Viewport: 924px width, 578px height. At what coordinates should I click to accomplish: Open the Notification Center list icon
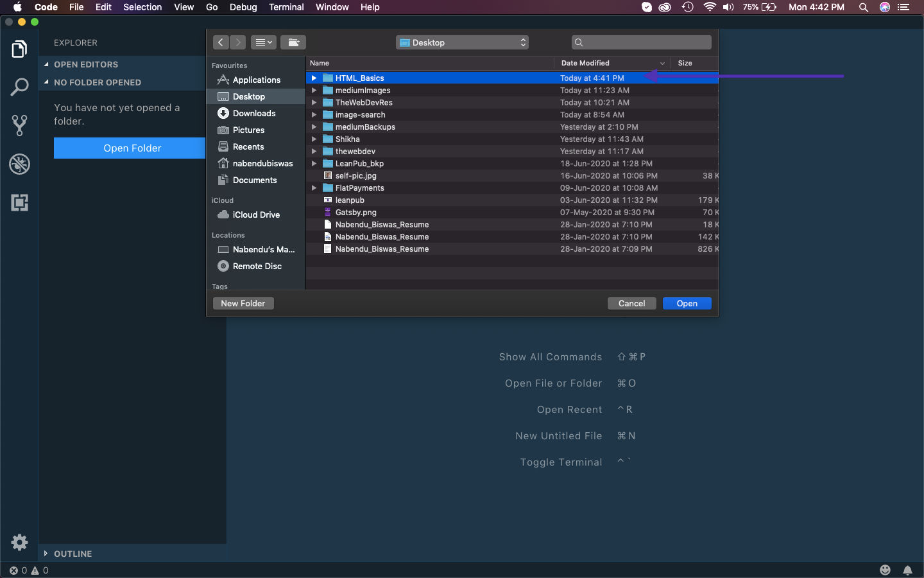904,7
